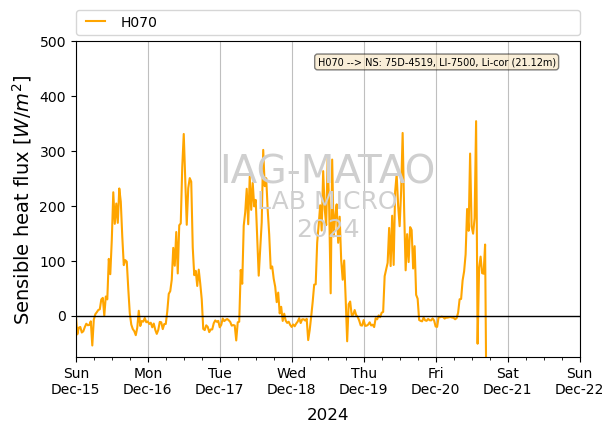
Task: Click the Sun Dec-15 date label
Action: 76,381
